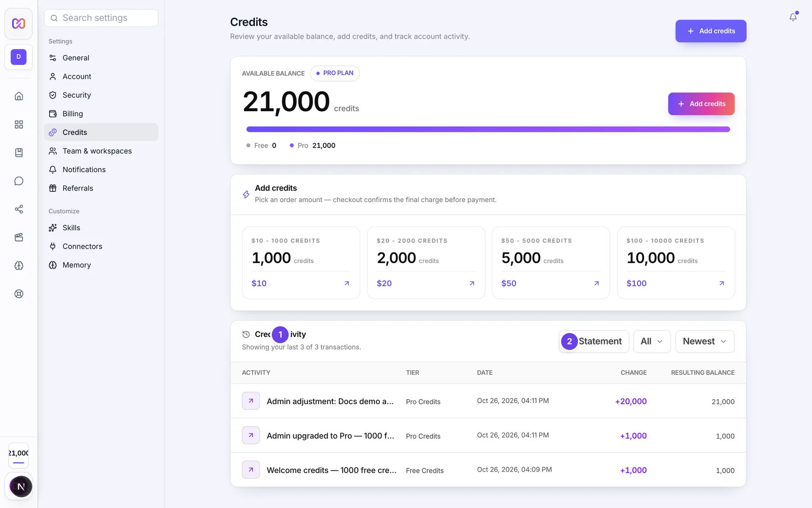Open General settings

[x=101, y=58]
